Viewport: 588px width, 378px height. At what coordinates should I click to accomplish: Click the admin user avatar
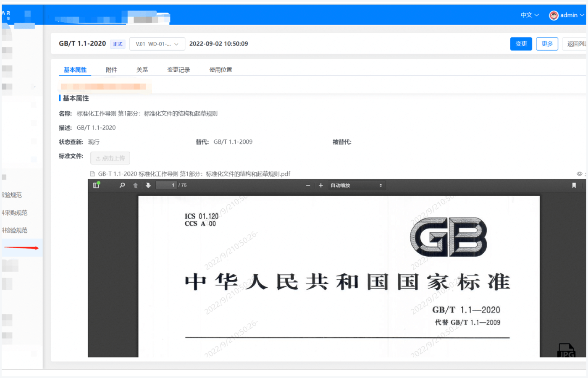click(554, 15)
